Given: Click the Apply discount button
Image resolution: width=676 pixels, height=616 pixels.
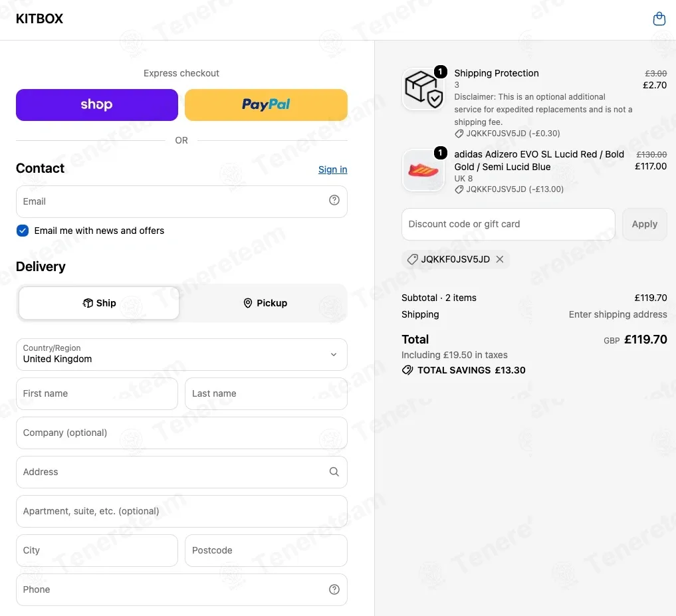Looking at the screenshot, I should click(x=645, y=224).
